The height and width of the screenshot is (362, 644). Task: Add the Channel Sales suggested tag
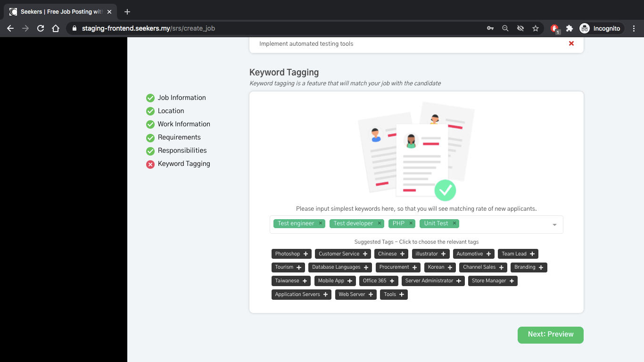coord(483,267)
